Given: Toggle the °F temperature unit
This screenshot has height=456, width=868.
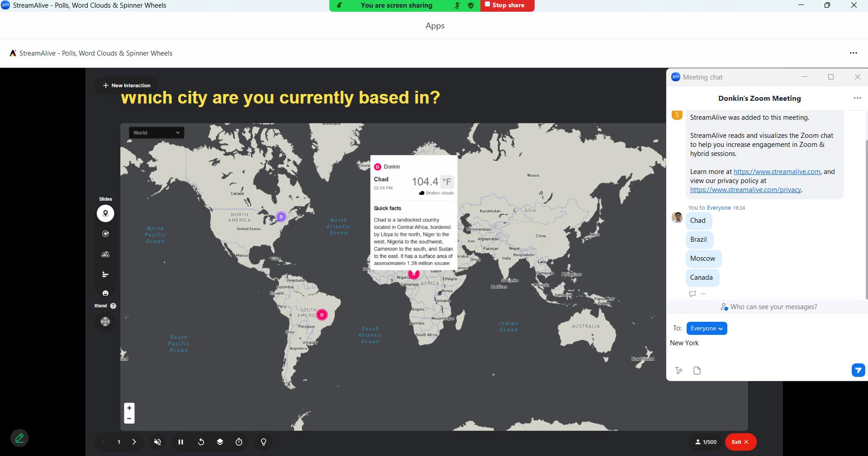Looking at the screenshot, I should pyautogui.click(x=447, y=182).
